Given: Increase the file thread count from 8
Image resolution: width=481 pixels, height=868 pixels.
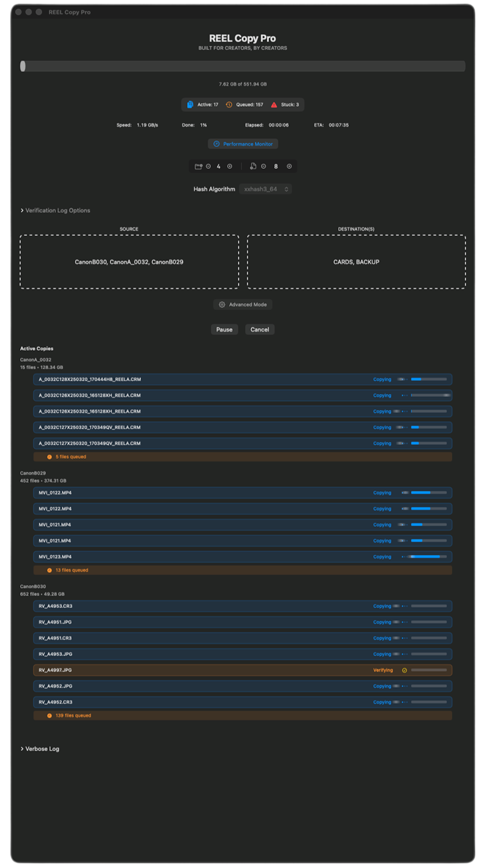Looking at the screenshot, I should pos(289,166).
